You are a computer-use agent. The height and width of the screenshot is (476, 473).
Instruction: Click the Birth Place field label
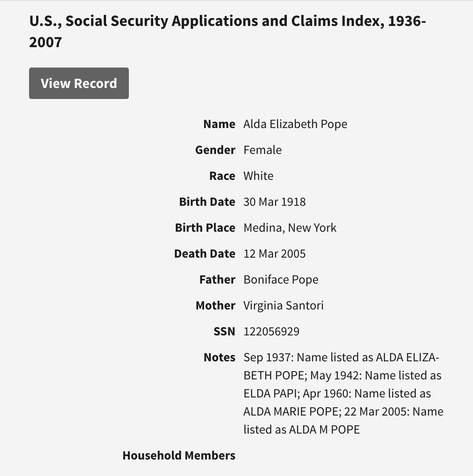pos(205,228)
